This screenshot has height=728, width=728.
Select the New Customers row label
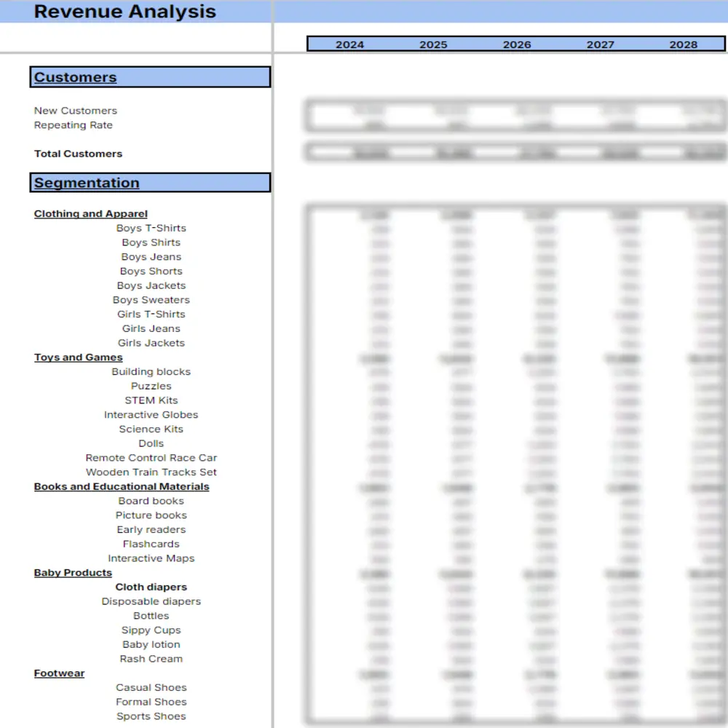(76, 111)
